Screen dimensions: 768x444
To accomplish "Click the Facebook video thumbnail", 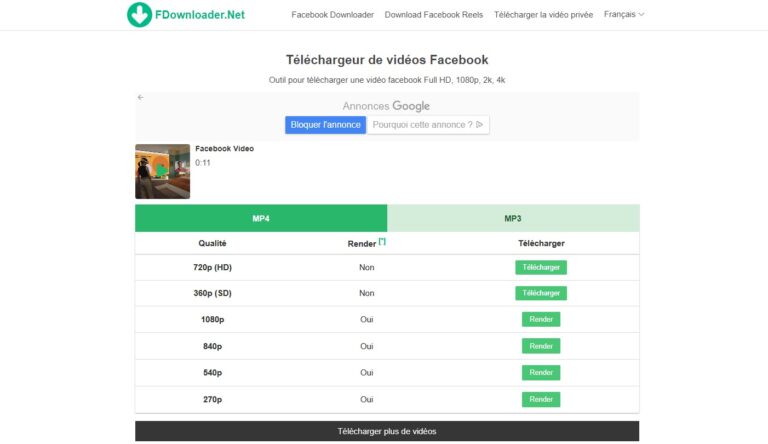I will [163, 171].
